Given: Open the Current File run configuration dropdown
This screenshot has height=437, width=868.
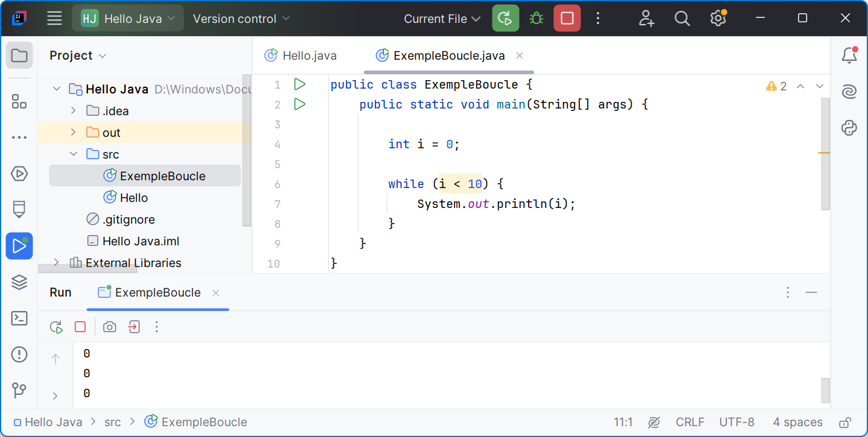Looking at the screenshot, I should coord(442,19).
